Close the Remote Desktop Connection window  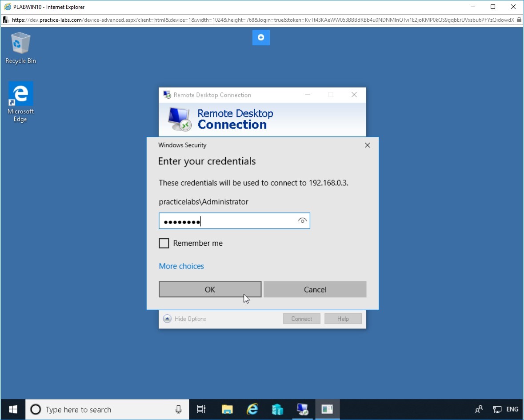[x=354, y=95]
